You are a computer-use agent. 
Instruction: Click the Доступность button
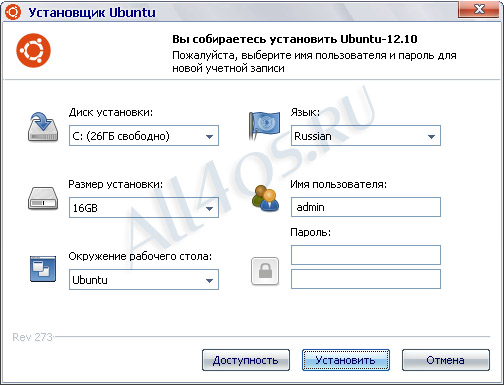coord(246,360)
